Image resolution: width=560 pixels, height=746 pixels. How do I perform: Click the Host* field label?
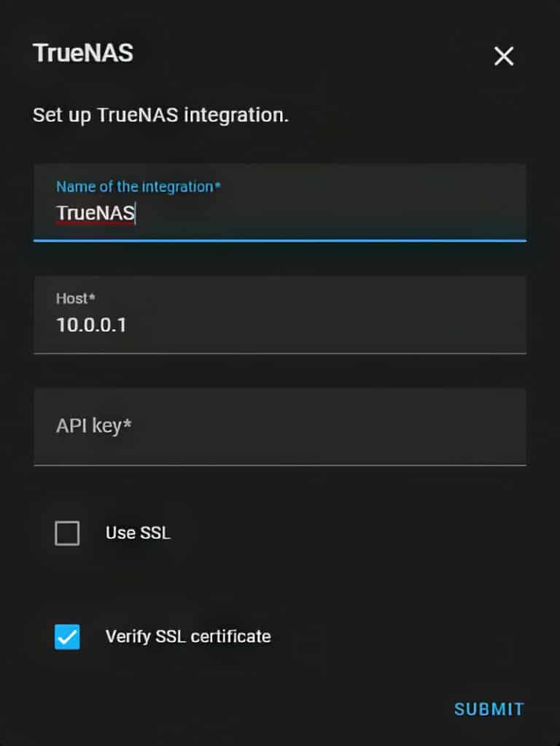76,298
